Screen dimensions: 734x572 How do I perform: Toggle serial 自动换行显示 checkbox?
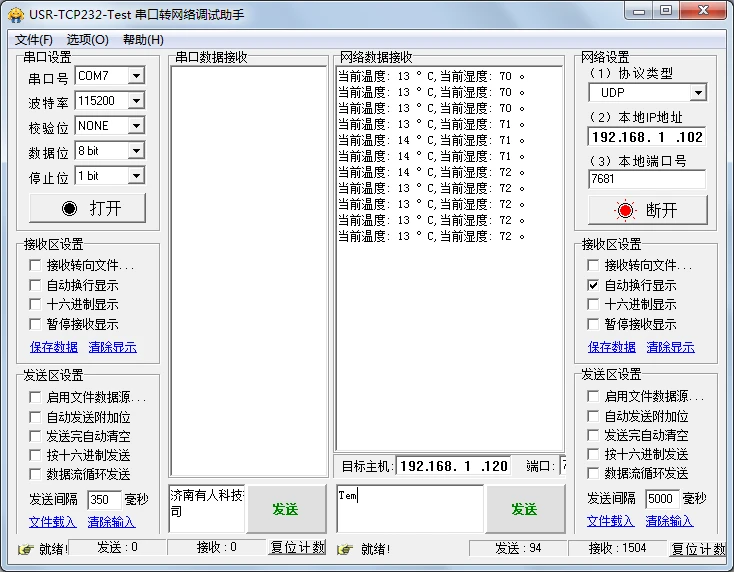(x=35, y=285)
